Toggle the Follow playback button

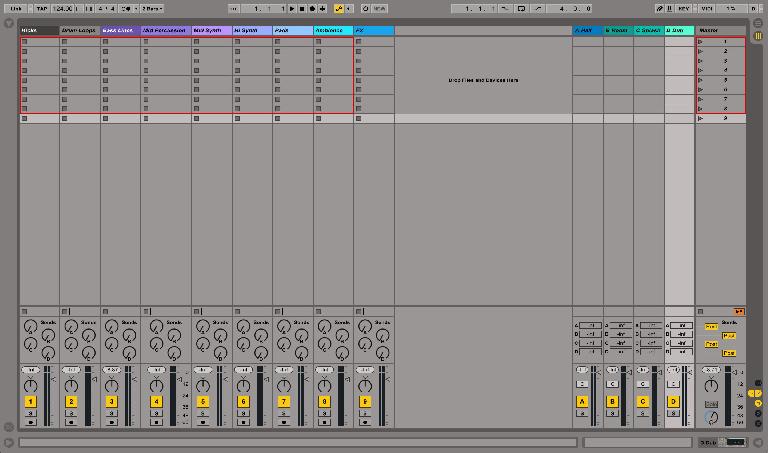click(234, 8)
